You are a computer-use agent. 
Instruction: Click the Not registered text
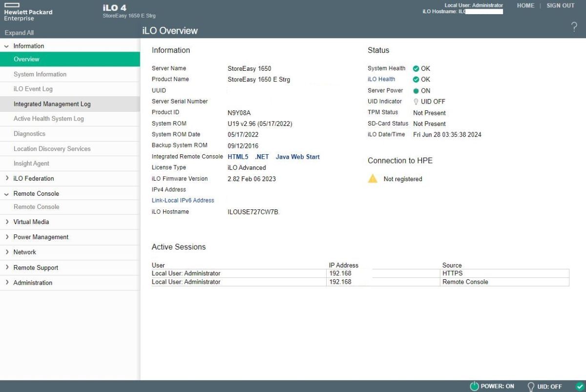tap(403, 179)
